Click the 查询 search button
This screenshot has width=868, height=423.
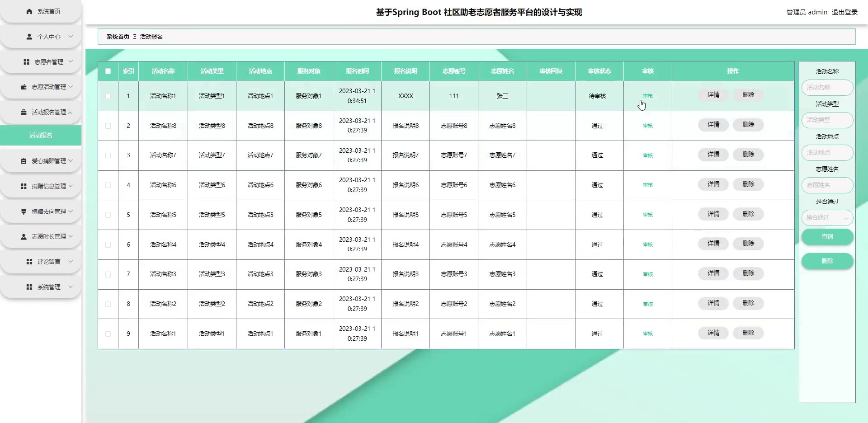tap(827, 236)
